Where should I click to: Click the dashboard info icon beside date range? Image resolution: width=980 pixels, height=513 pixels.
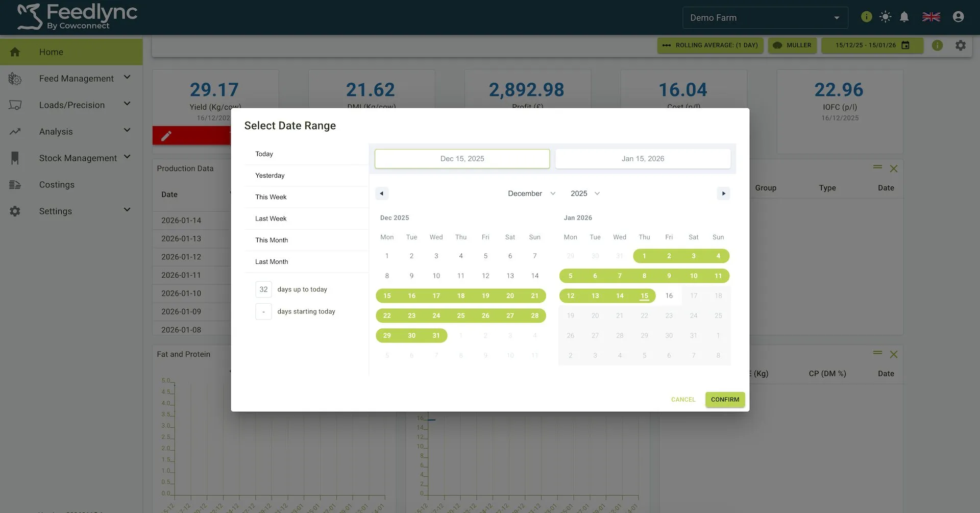tap(937, 45)
